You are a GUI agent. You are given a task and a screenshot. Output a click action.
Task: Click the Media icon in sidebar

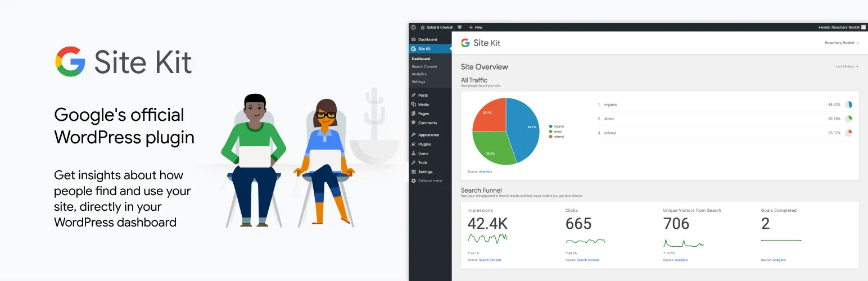tap(414, 105)
